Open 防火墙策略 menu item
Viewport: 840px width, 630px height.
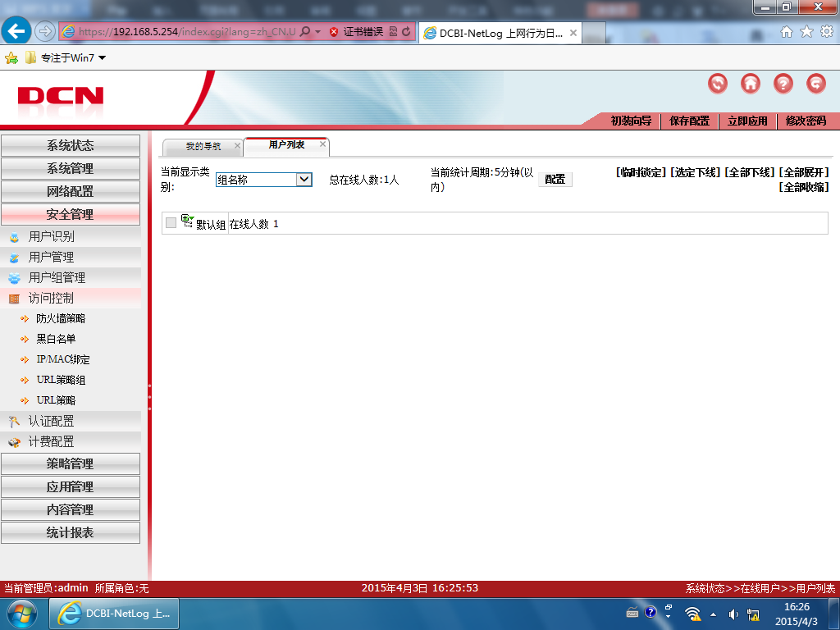[61, 319]
